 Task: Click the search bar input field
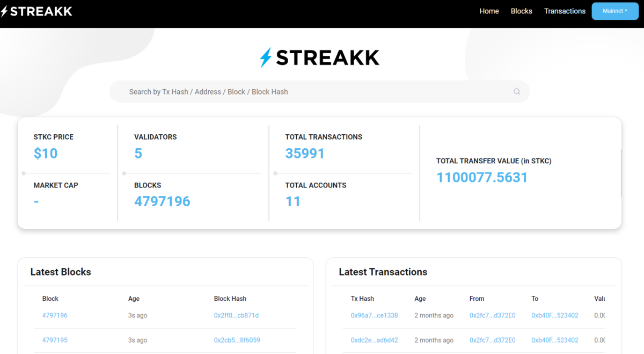point(268,91)
